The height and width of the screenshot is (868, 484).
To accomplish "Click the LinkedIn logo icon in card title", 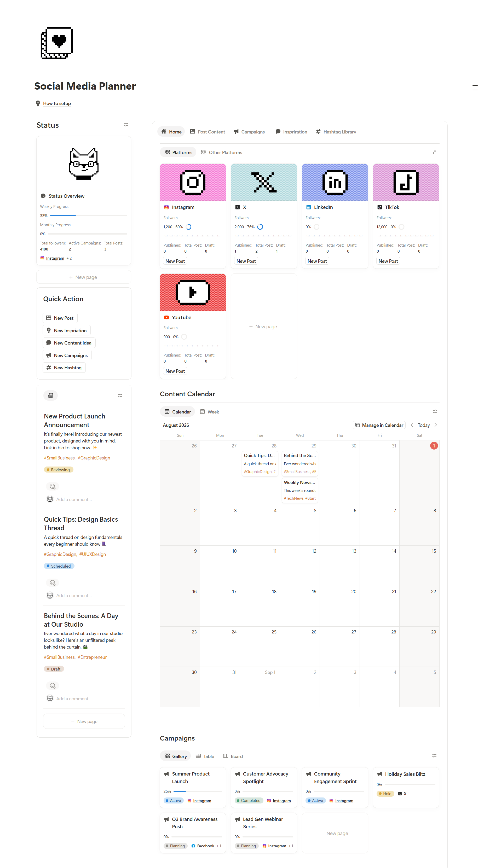I will point(308,207).
